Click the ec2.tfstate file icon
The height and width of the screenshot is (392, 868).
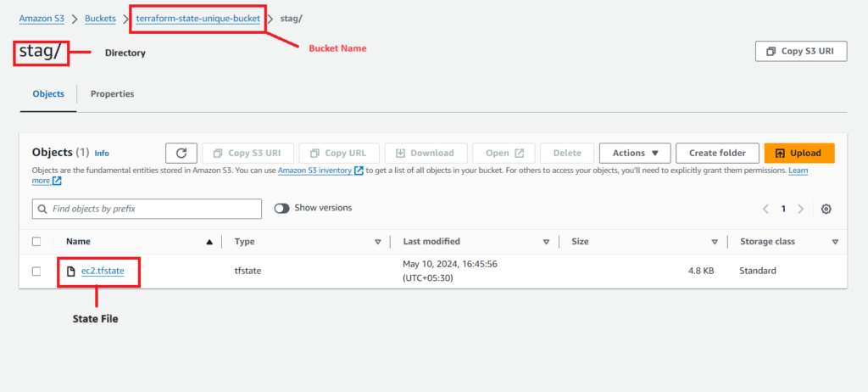(x=70, y=272)
